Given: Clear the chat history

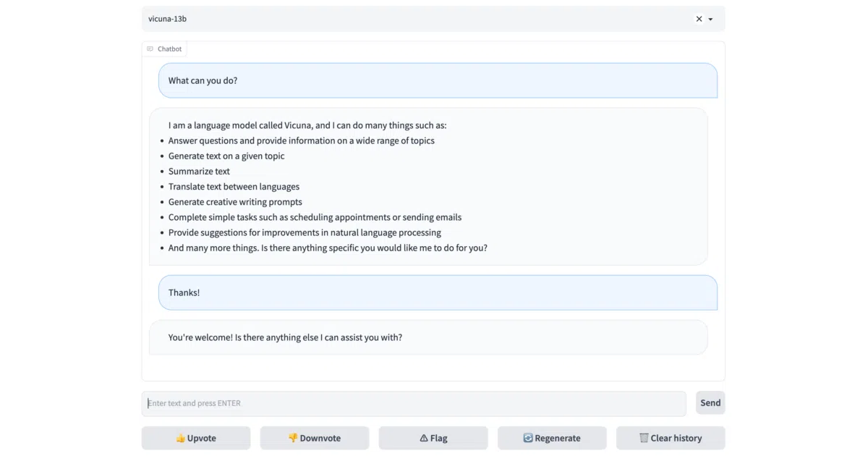Looking at the screenshot, I should pyautogui.click(x=671, y=438).
